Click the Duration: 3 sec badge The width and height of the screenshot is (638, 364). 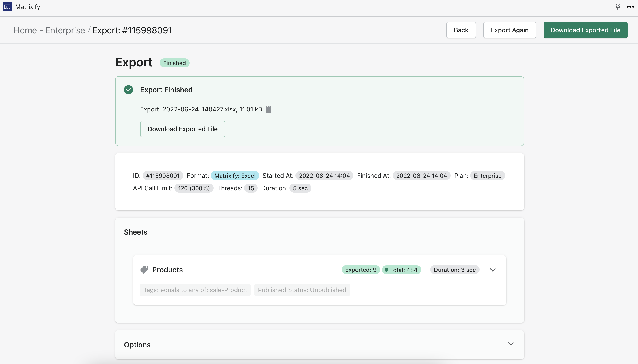454,270
